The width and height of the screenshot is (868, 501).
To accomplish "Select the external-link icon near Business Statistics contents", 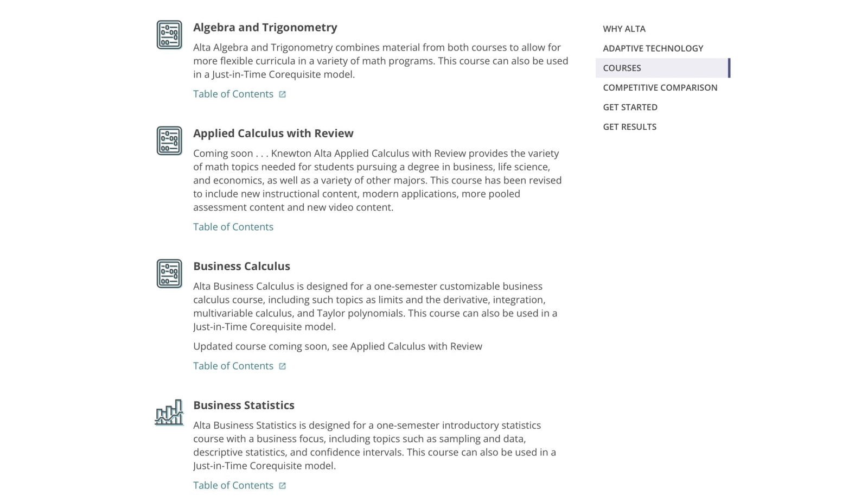I will 283,485.
